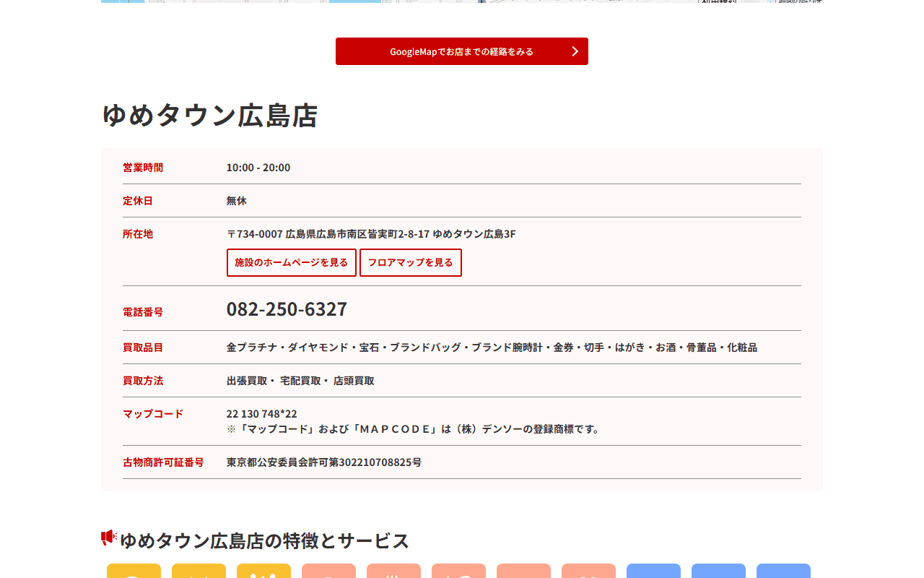Click the 無休 holiday value
The image size is (924, 578).
click(x=237, y=201)
